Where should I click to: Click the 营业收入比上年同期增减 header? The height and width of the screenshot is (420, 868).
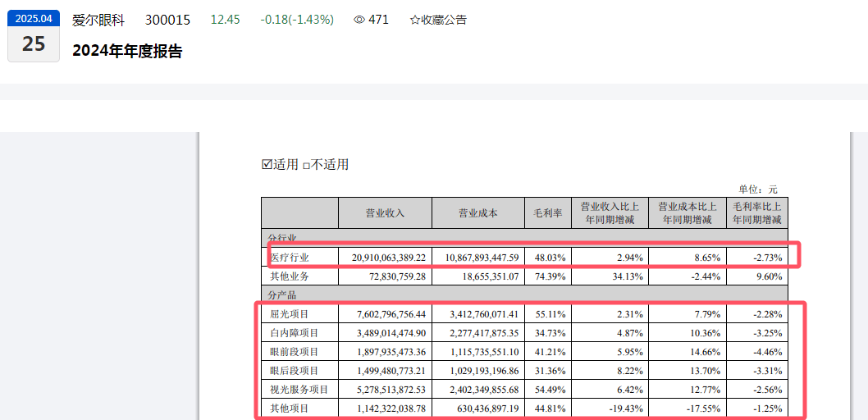point(610,213)
